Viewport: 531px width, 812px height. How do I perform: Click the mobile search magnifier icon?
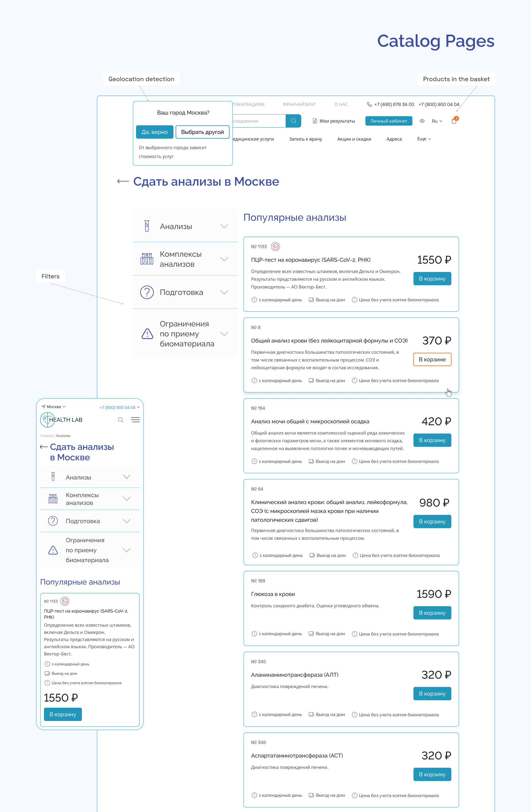120,420
